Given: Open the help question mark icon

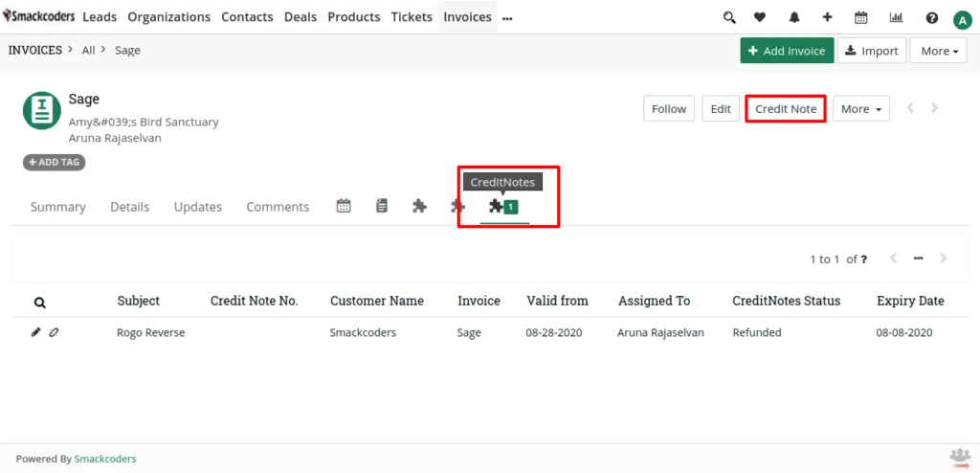Looking at the screenshot, I should (x=931, y=18).
